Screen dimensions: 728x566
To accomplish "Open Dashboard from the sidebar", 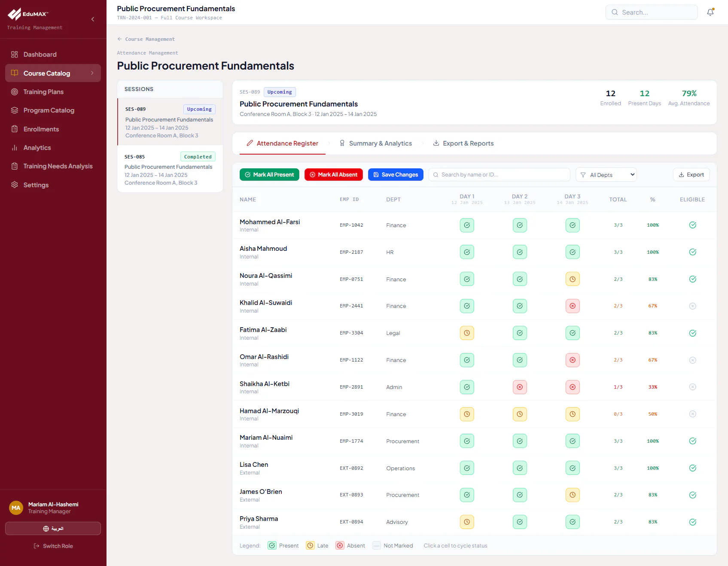I will 53,55.
